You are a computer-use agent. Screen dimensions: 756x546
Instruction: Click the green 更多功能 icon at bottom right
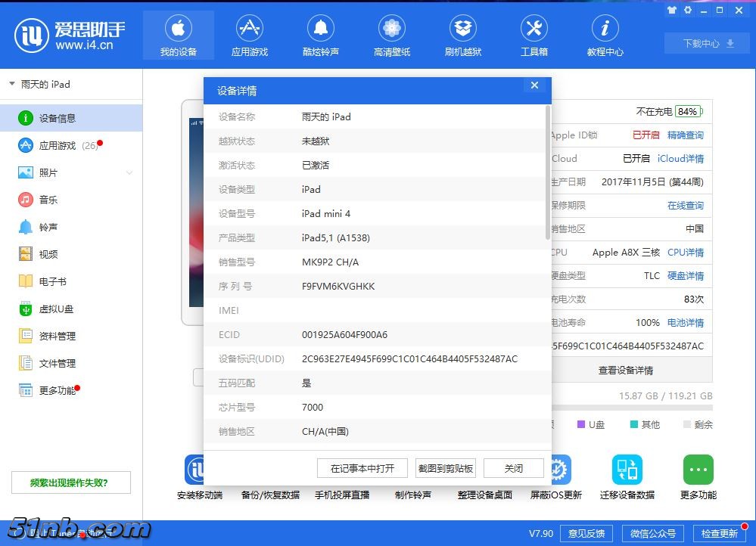698,470
